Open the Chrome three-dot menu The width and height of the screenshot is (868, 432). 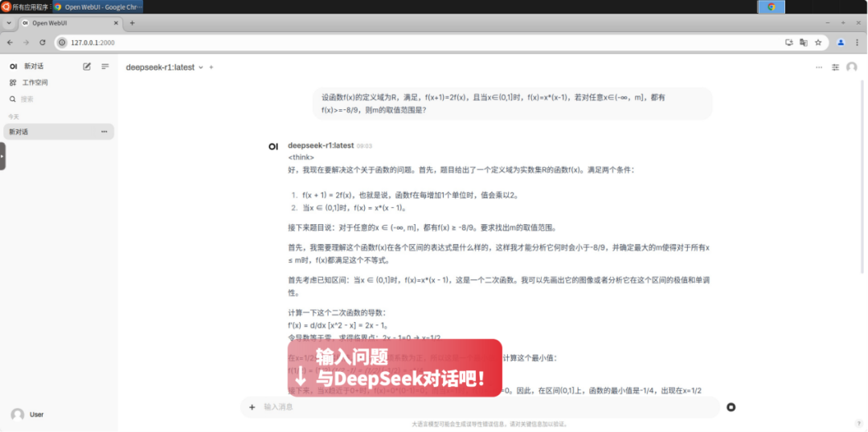(857, 42)
